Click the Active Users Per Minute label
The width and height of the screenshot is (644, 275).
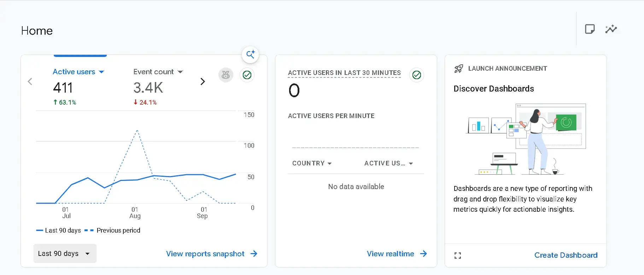[331, 116]
